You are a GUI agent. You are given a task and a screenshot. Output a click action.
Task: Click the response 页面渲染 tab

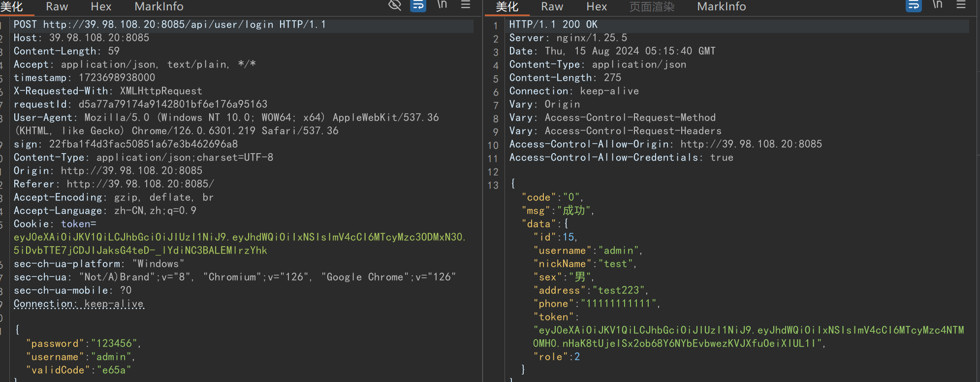coord(652,6)
